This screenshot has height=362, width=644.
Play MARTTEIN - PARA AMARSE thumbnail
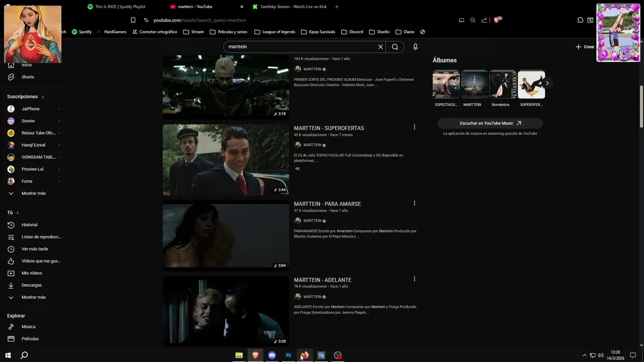point(226,236)
